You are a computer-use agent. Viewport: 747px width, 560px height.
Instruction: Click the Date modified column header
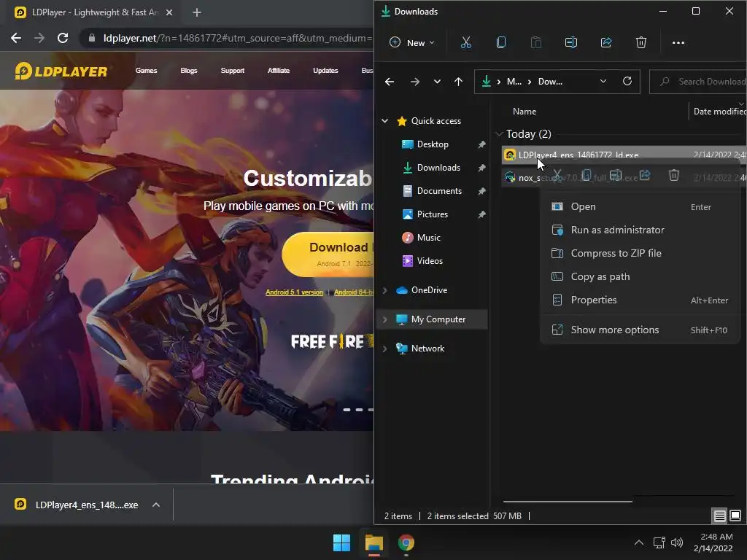[719, 112]
